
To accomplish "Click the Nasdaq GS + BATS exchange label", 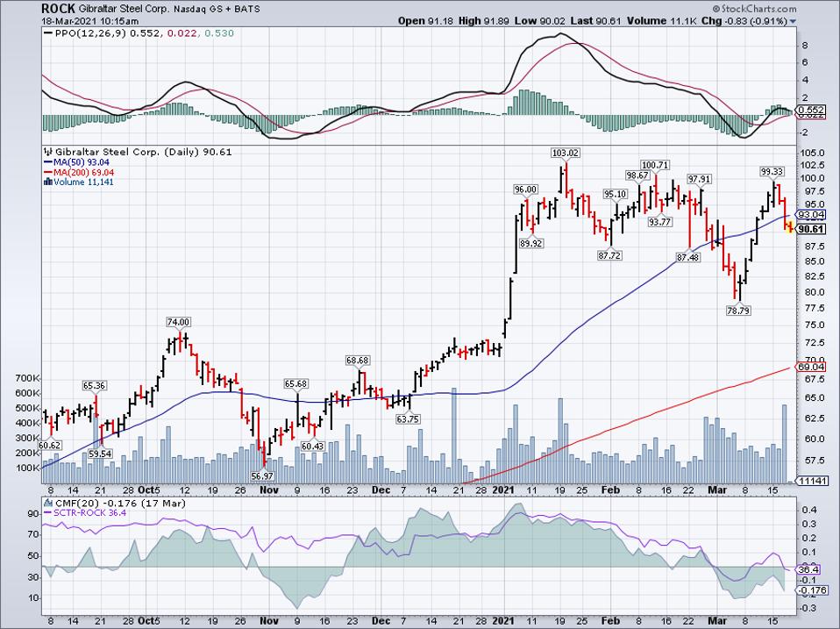I will click(x=217, y=9).
